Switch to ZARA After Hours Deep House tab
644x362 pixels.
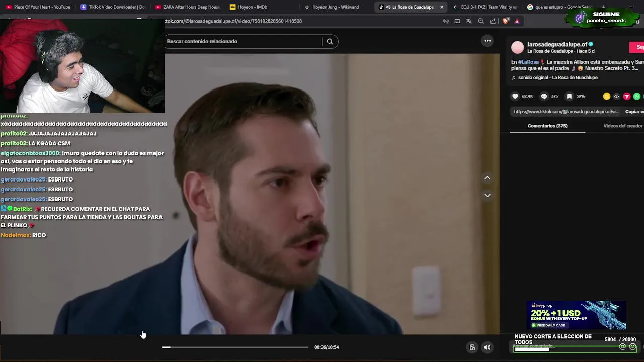[x=188, y=7]
